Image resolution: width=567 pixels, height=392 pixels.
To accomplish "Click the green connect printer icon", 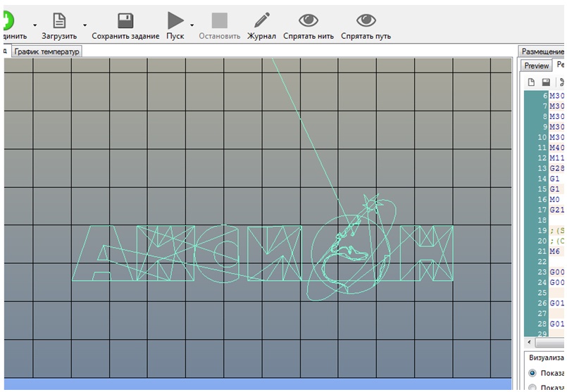I will coord(7,20).
